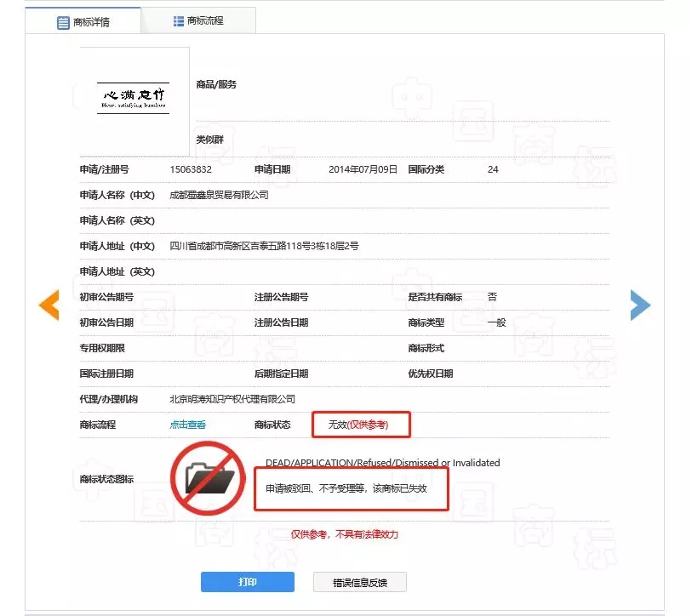Go to previous trademark with orange arrow
This screenshot has height=616, width=692.
coord(49,305)
